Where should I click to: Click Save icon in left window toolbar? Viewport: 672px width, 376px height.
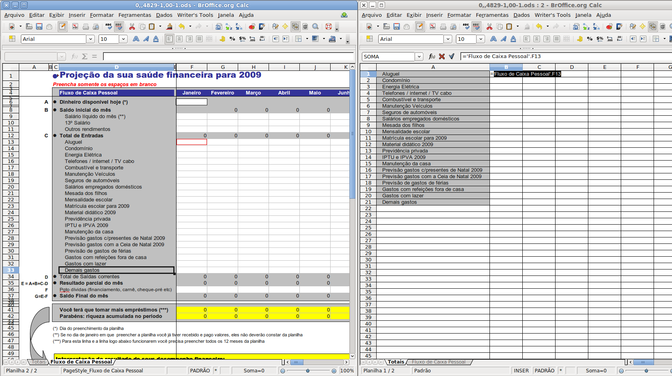pos(39,27)
